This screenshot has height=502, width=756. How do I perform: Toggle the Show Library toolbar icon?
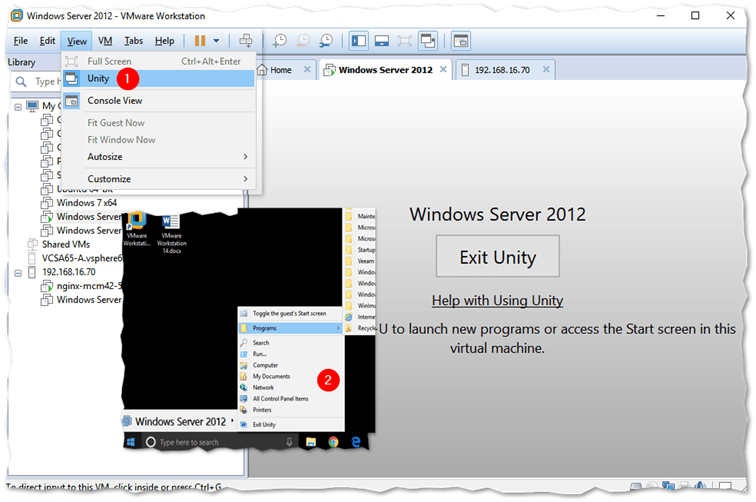[359, 41]
